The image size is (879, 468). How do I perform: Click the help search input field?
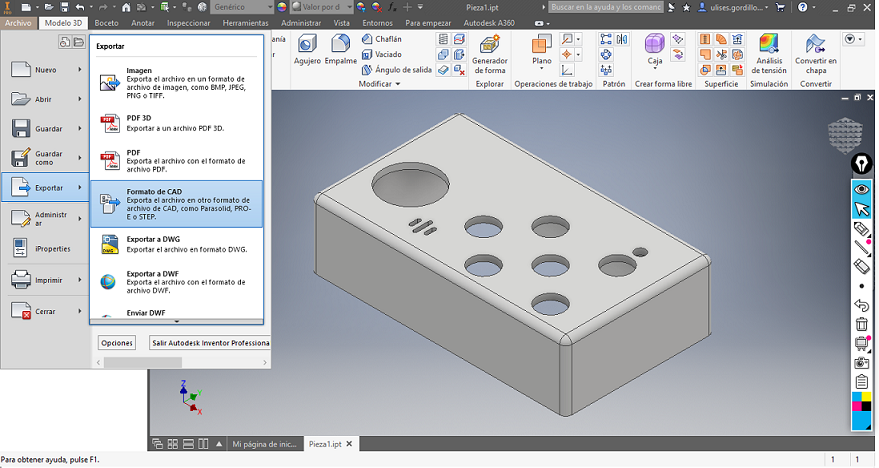pyautogui.click(x=605, y=7)
